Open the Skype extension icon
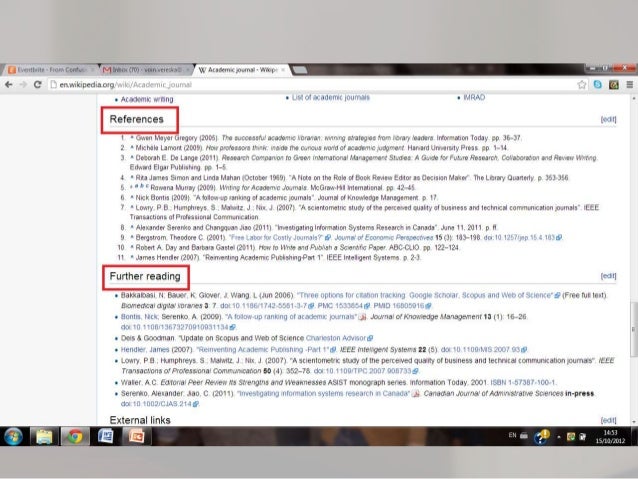638x479 pixels. pyautogui.click(x=598, y=85)
